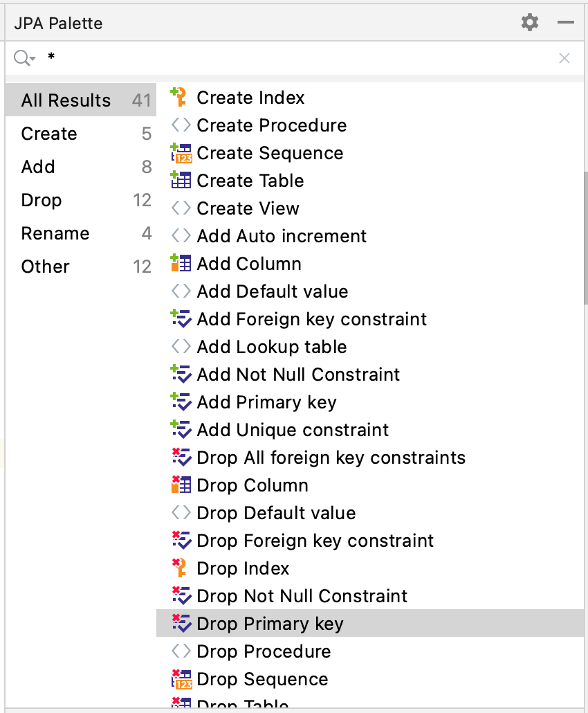Select "Create Procedure" text

click(x=272, y=125)
